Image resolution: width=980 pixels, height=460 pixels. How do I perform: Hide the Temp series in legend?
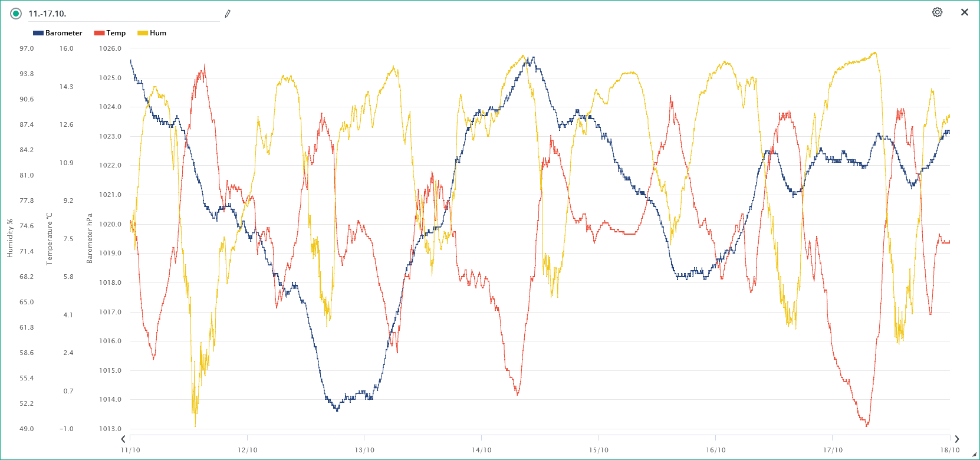(x=116, y=33)
